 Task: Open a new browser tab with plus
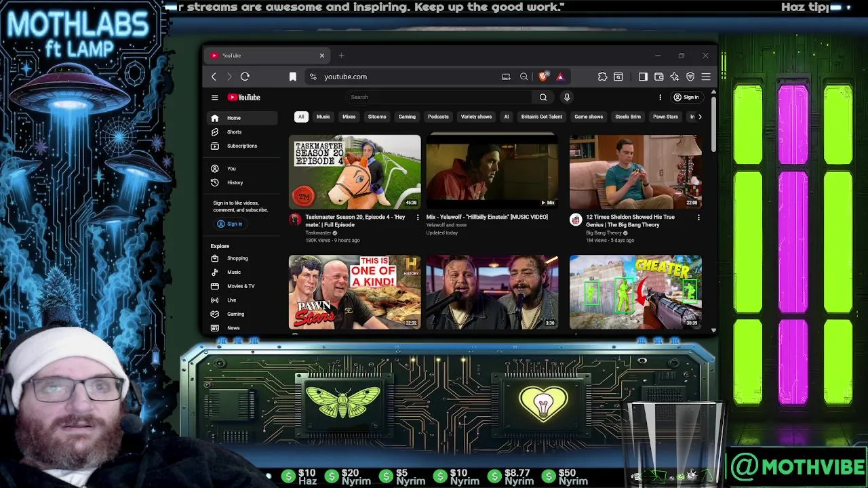click(x=341, y=56)
